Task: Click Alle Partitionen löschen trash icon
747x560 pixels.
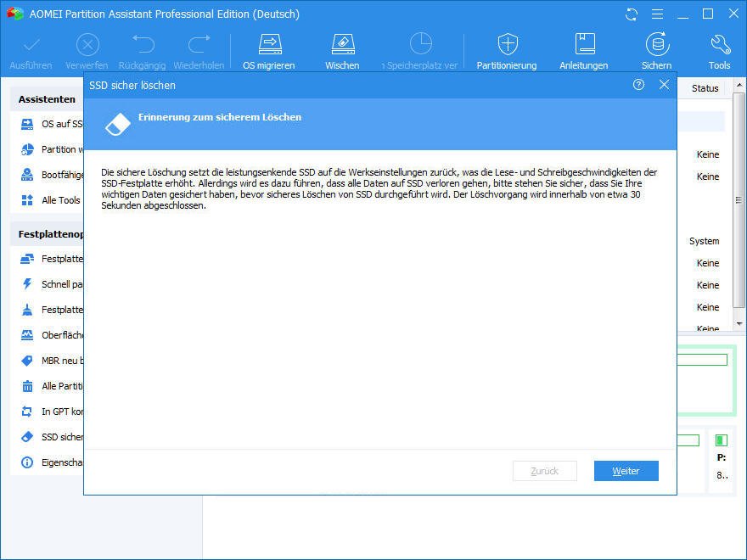Action: tap(27, 386)
